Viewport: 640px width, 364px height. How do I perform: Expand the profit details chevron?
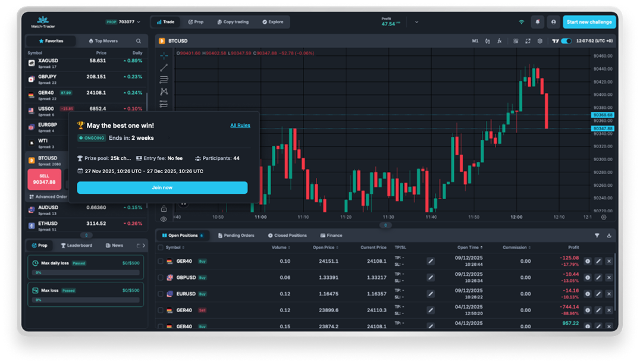416,22
